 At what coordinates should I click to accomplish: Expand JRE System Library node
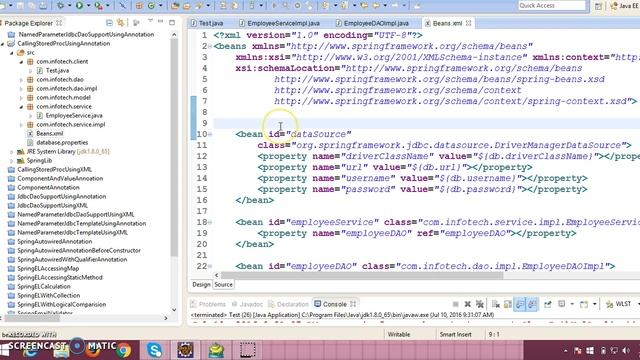[x=12, y=151]
